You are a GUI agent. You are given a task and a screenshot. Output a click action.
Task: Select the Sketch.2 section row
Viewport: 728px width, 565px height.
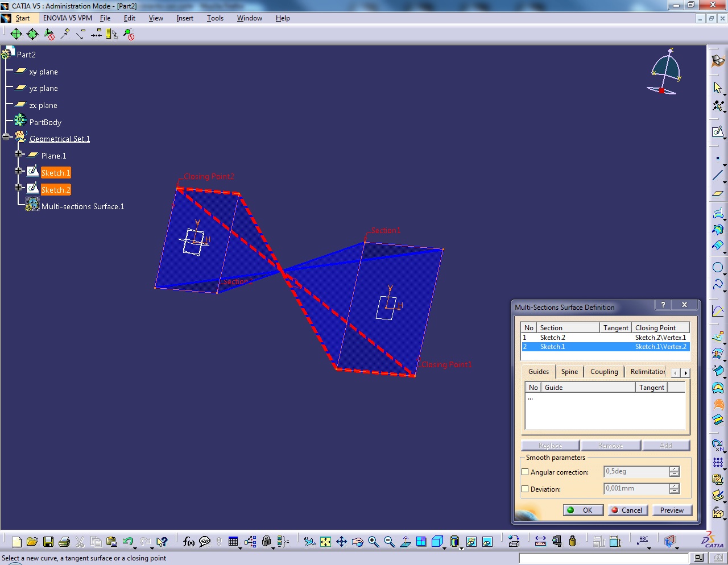605,338
